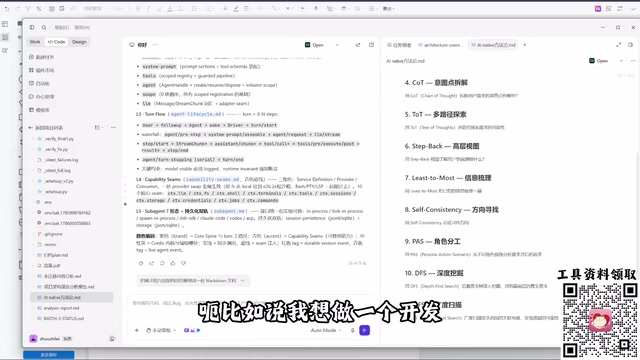Open _whatsup.py file

coord(56,191)
